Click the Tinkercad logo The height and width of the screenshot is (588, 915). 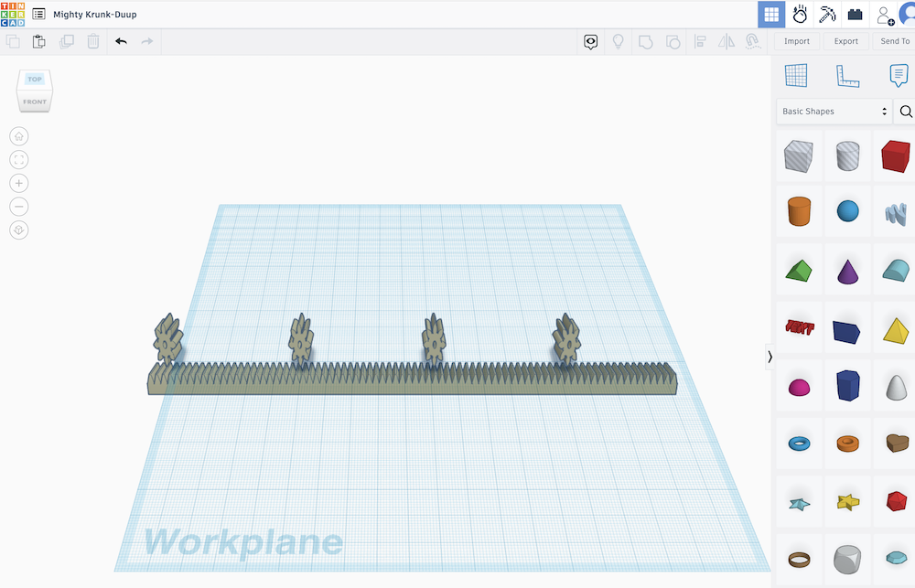tap(13, 14)
